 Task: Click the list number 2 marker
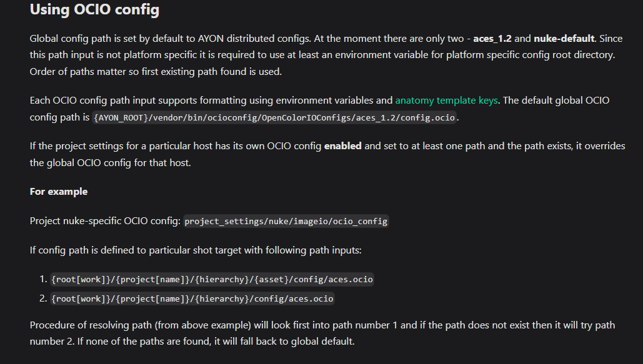[44, 298]
